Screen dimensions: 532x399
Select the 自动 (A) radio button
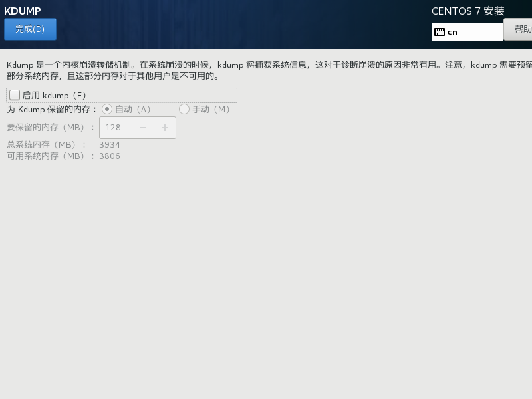tap(107, 109)
